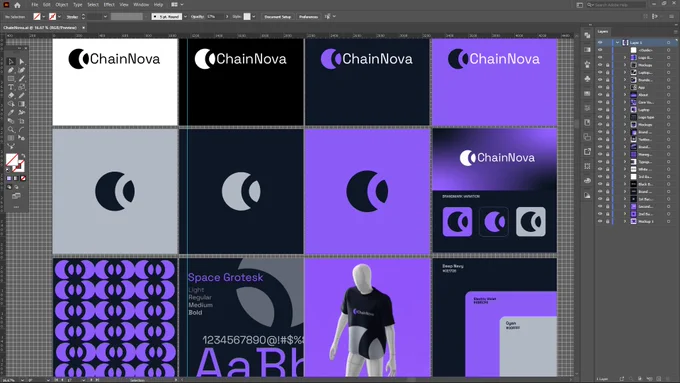The width and height of the screenshot is (680, 383).
Task: Click the Preferences button
Action: click(308, 16)
